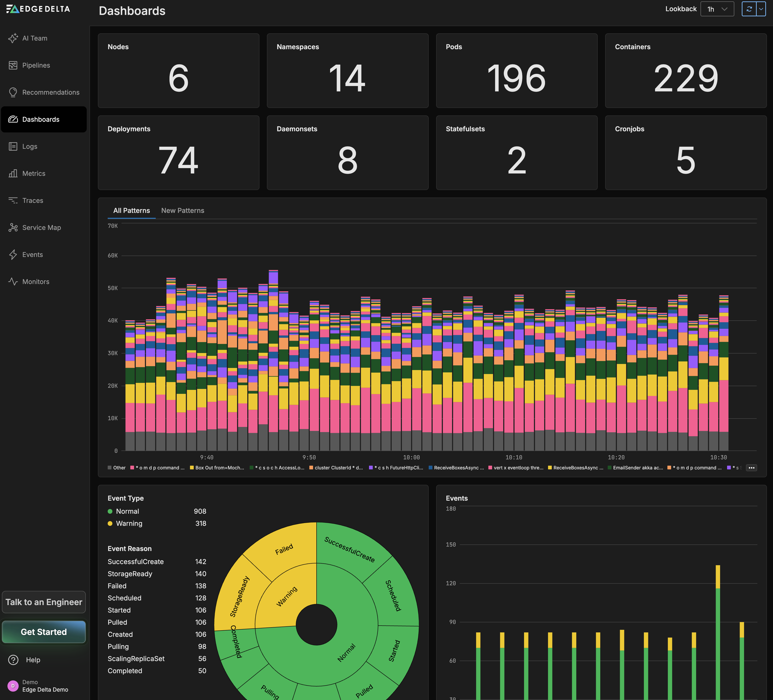Click the Monitors pulse icon
This screenshot has width=773, height=700.
tap(13, 281)
